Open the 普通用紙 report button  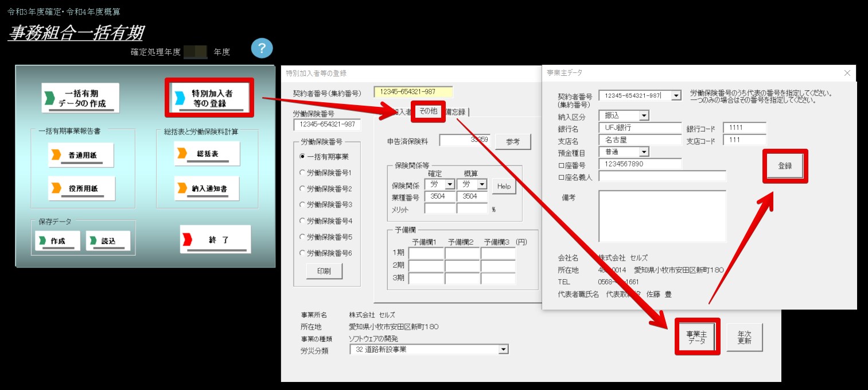click(81, 155)
